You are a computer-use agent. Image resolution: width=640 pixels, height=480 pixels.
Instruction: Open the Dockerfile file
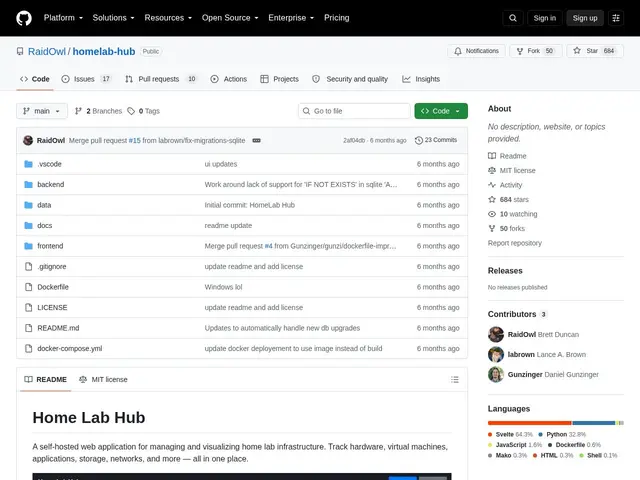click(53, 287)
